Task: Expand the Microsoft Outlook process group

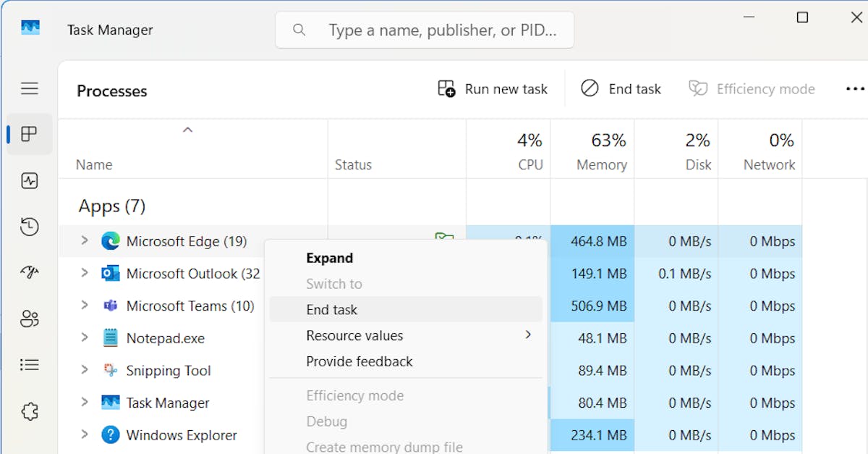Action: 84,274
